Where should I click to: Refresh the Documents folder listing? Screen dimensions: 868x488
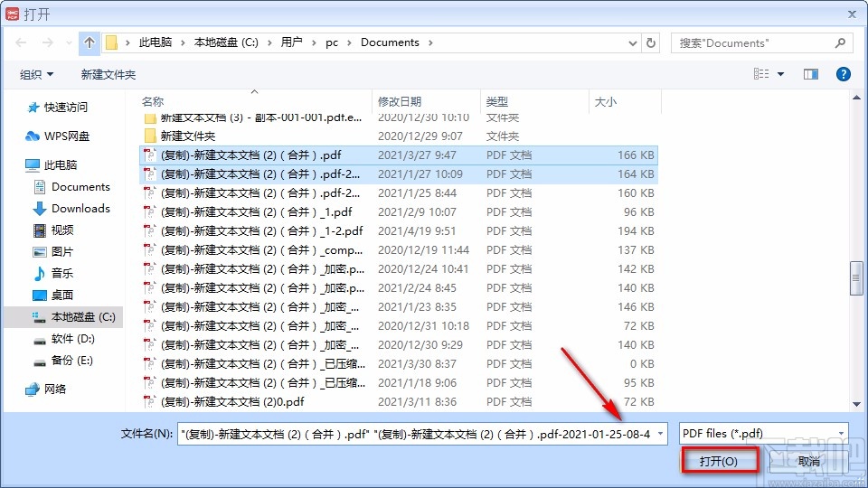pyautogui.click(x=651, y=42)
